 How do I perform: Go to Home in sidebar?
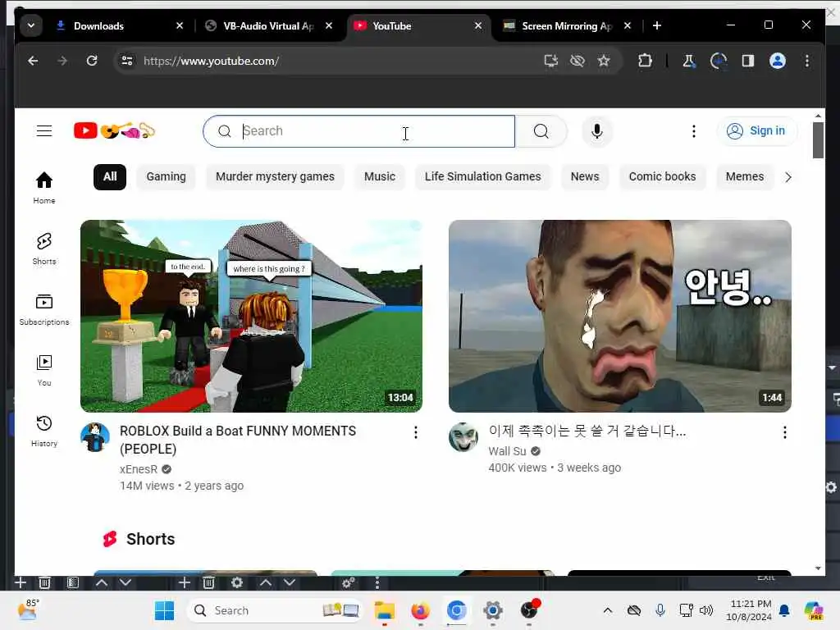point(44,188)
